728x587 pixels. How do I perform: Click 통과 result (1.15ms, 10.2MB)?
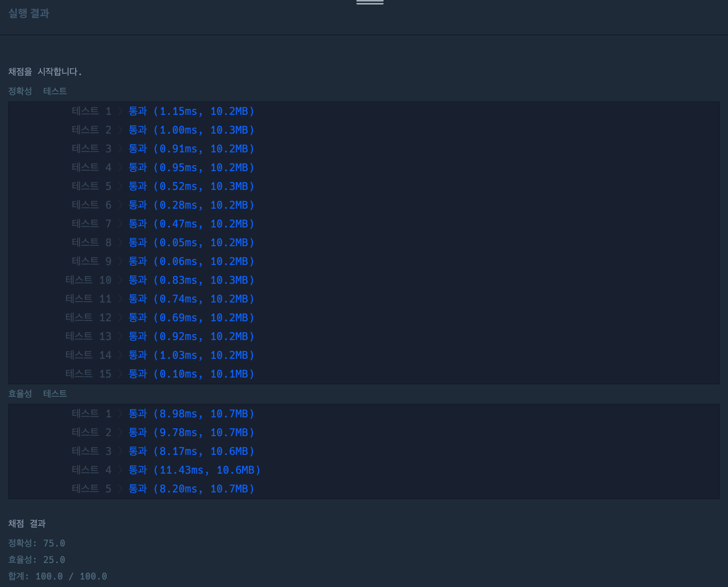click(191, 111)
